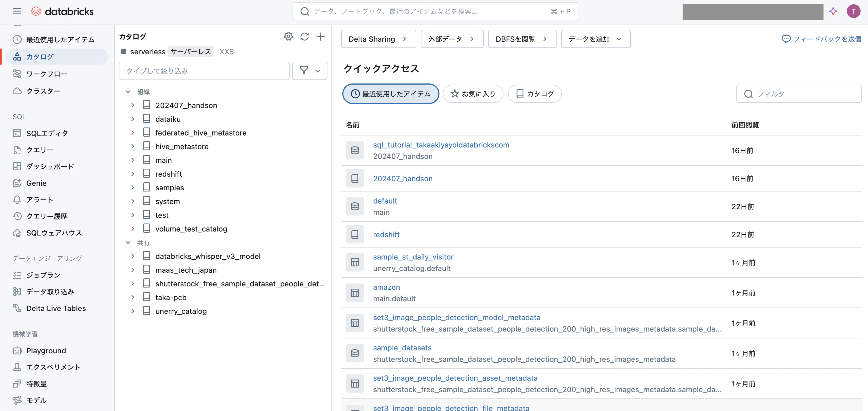Click catalog settings gear icon
The image size is (868, 411).
289,36
